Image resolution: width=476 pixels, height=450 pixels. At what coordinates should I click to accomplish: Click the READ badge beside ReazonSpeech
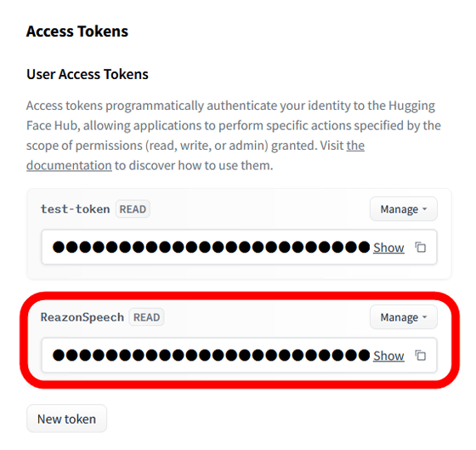pyautogui.click(x=146, y=317)
